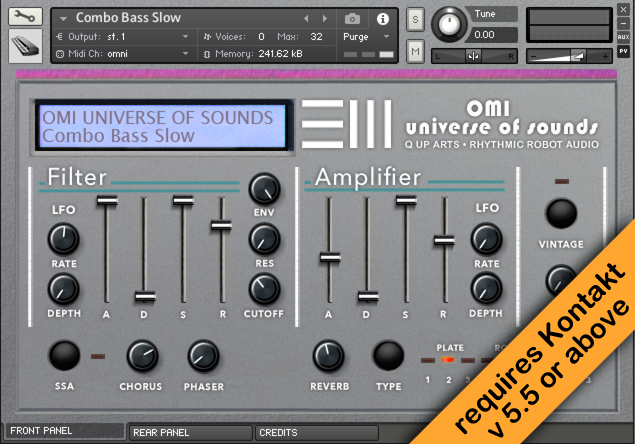Switch to the CREDITS tab
The height and width of the screenshot is (444, 635).
pyautogui.click(x=317, y=433)
